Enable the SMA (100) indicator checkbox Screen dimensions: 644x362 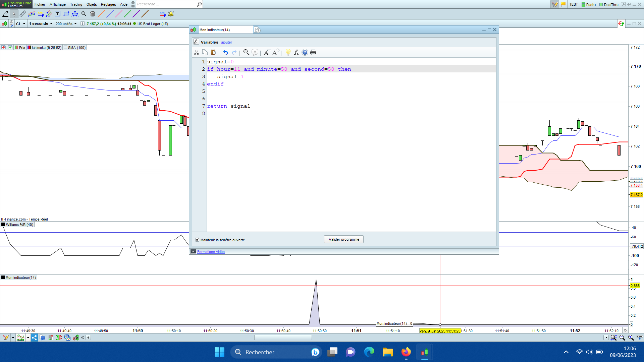point(66,48)
